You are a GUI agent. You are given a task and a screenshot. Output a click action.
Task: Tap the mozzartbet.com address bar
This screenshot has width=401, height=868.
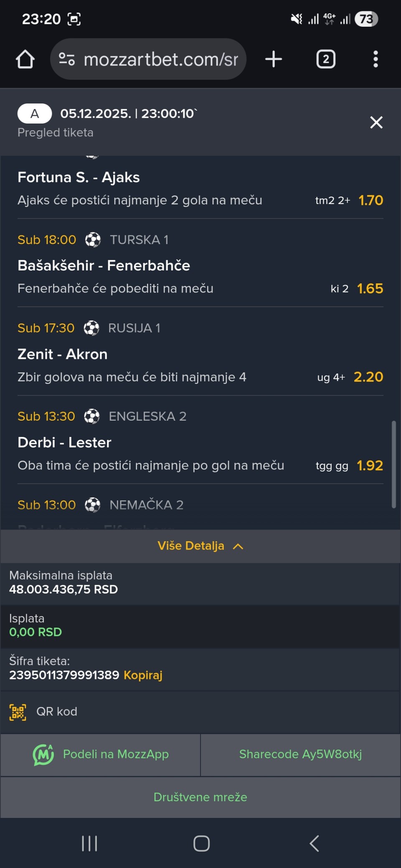tap(161, 59)
